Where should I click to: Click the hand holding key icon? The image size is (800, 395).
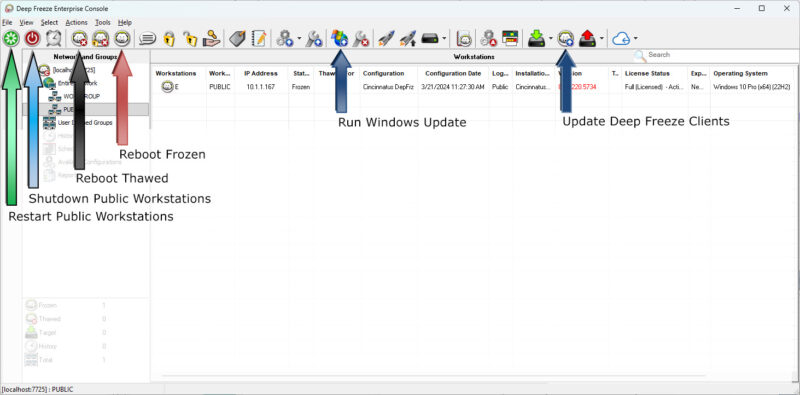click(x=211, y=38)
